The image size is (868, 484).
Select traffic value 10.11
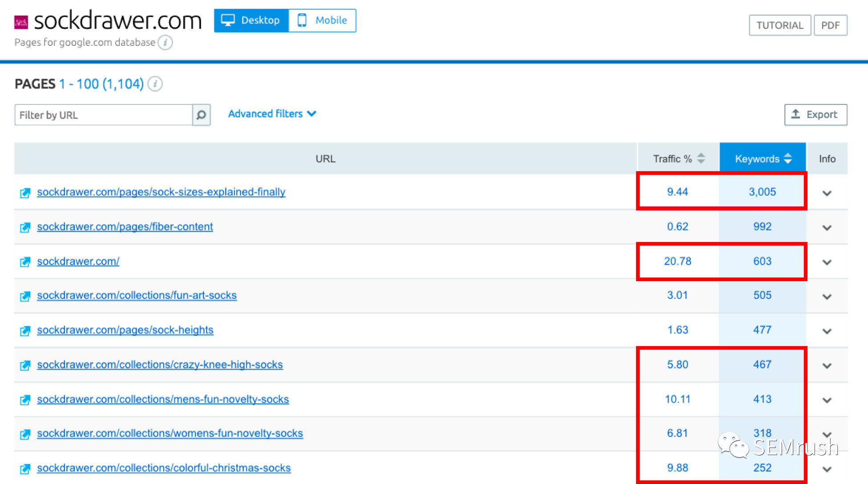[x=677, y=399]
